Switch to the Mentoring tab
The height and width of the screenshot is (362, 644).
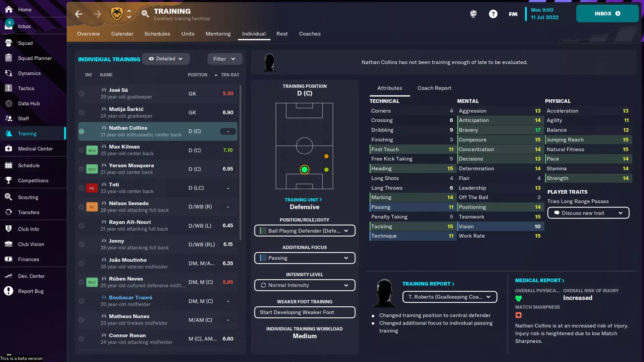(218, 34)
